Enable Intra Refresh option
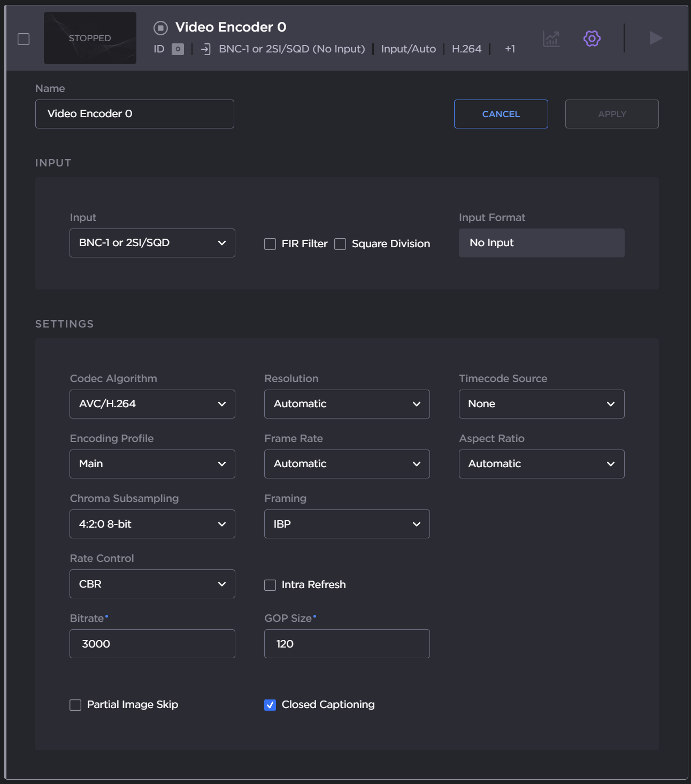 point(270,585)
